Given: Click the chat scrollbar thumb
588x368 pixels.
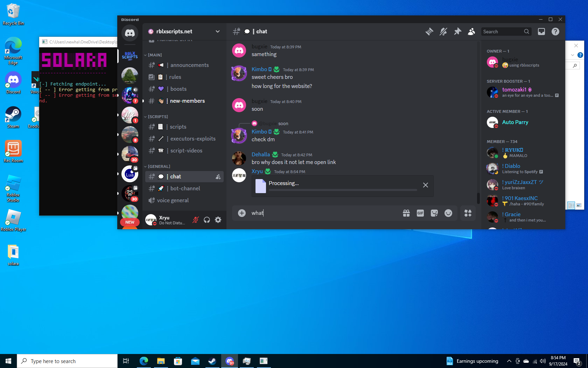Looking at the screenshot, I should (x=478, y=198).
